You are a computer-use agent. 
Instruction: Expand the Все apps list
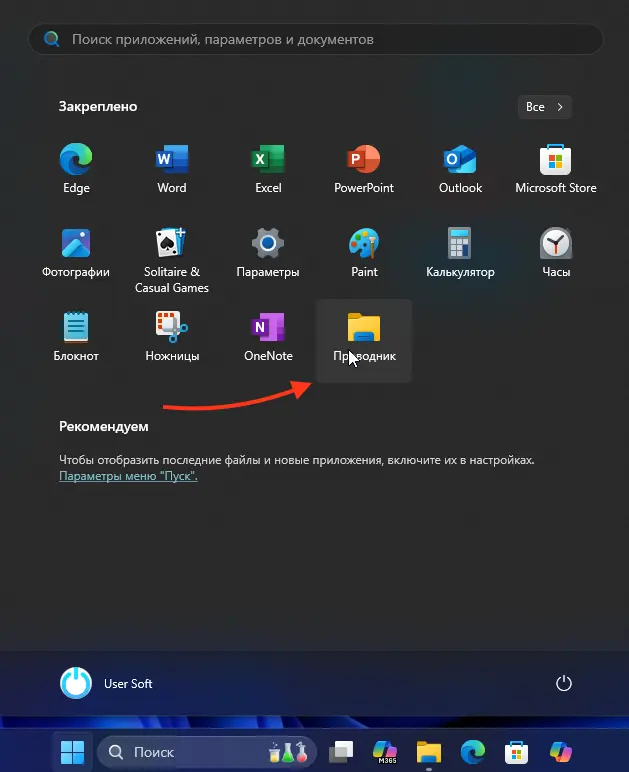click(x=544, y=107)
